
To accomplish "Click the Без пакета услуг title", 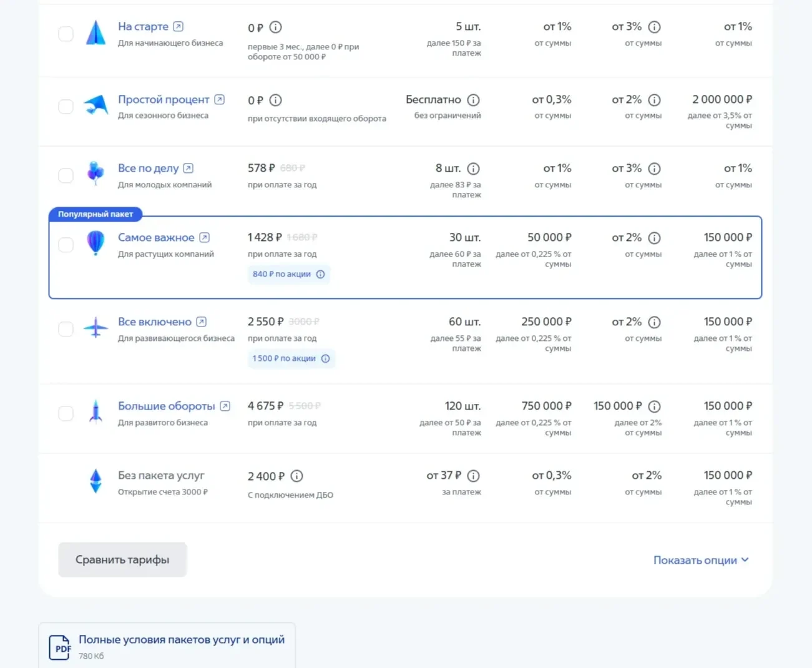I will click(x=161, y=475).
